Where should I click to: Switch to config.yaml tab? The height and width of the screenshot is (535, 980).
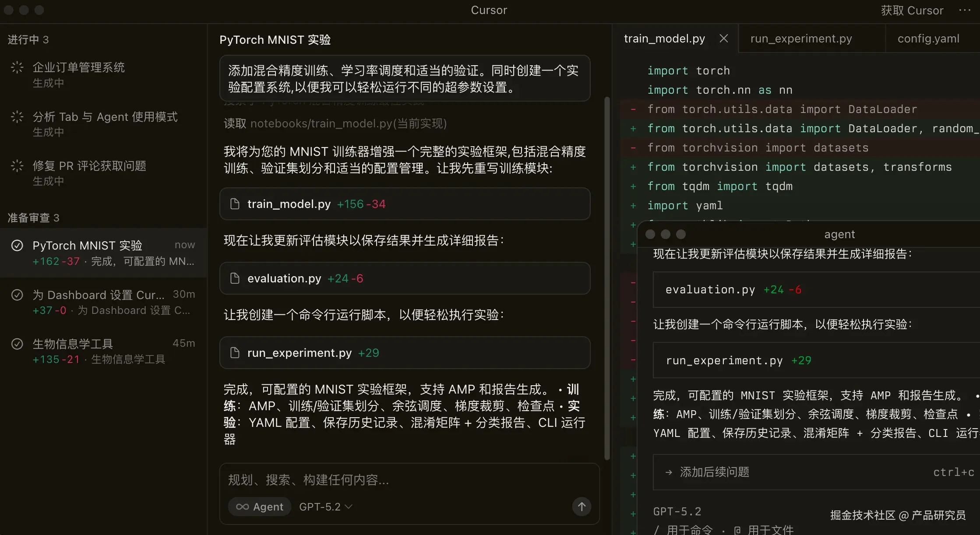tap(928, 39)
